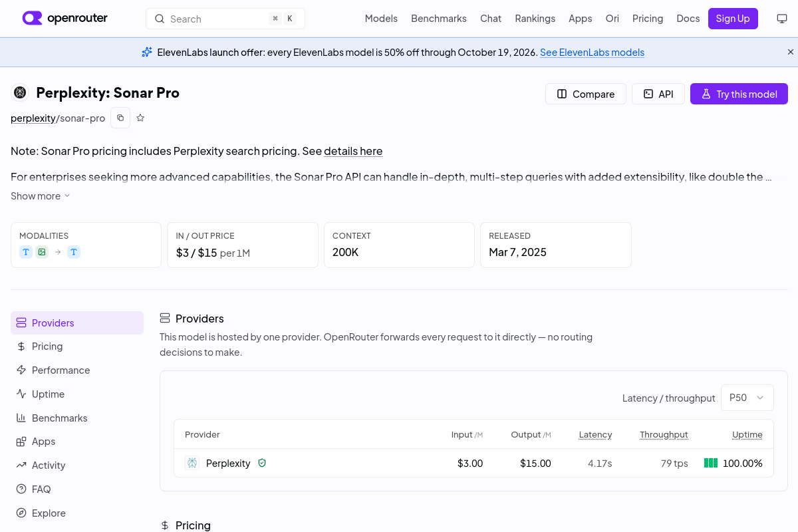Expand description with Show more
Image resolution: width=798 pixels, height=532 pixels.
pyautogui.click(x=41, y=196)
